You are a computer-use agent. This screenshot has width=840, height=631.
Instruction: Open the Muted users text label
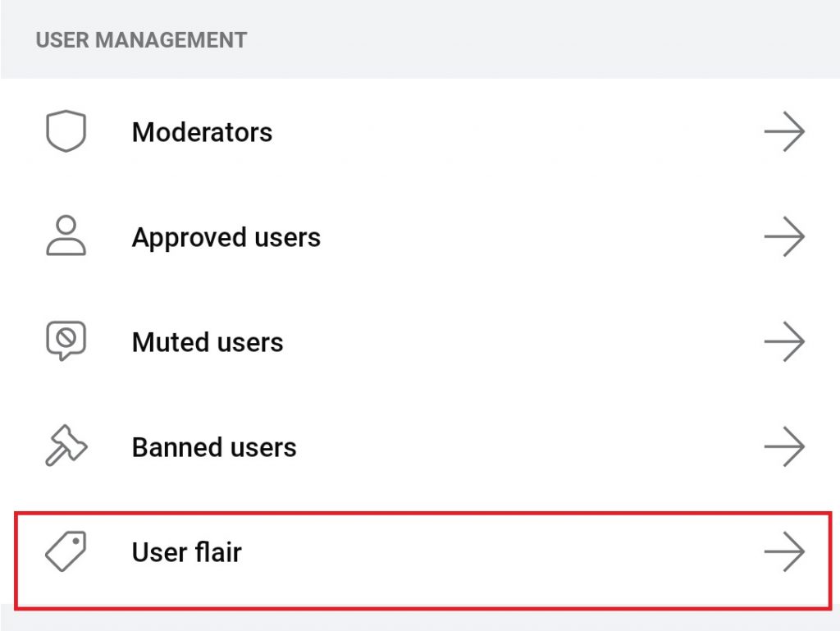click(x=208, y=341)
